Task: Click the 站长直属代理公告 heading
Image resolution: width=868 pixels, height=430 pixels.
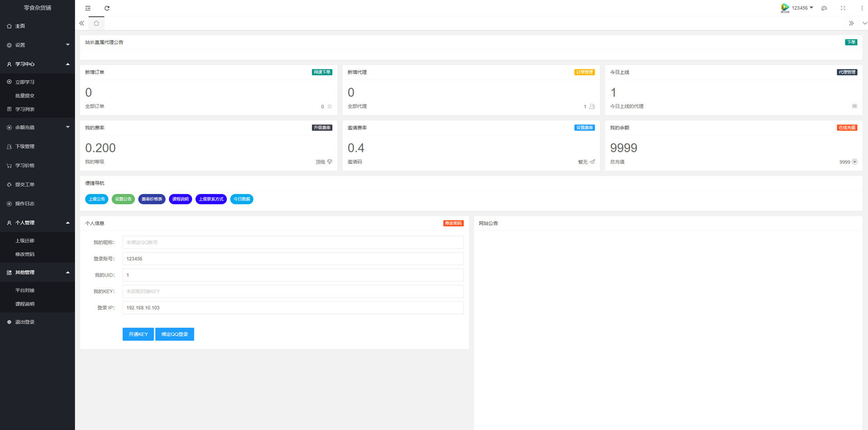Action: [104, 42]
